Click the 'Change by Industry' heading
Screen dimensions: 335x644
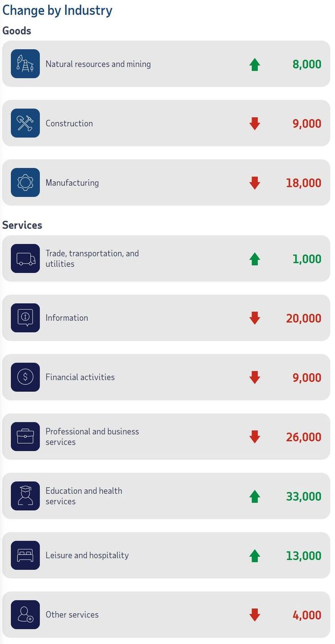pos(57,10)
